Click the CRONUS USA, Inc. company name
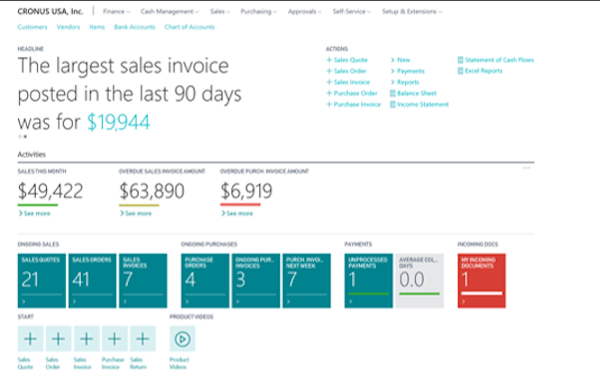The image size is (600, 370). coord(50,11)
